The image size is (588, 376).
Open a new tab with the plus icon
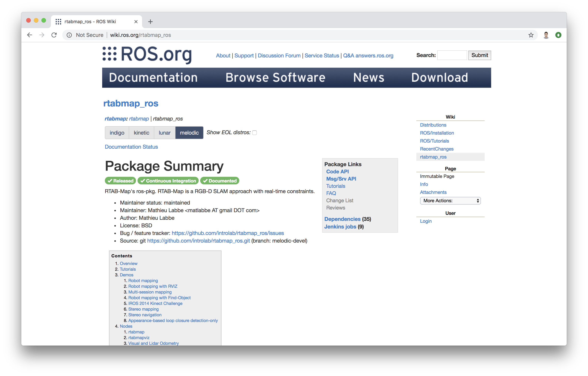pyautogui.click(x=150, y=21)
